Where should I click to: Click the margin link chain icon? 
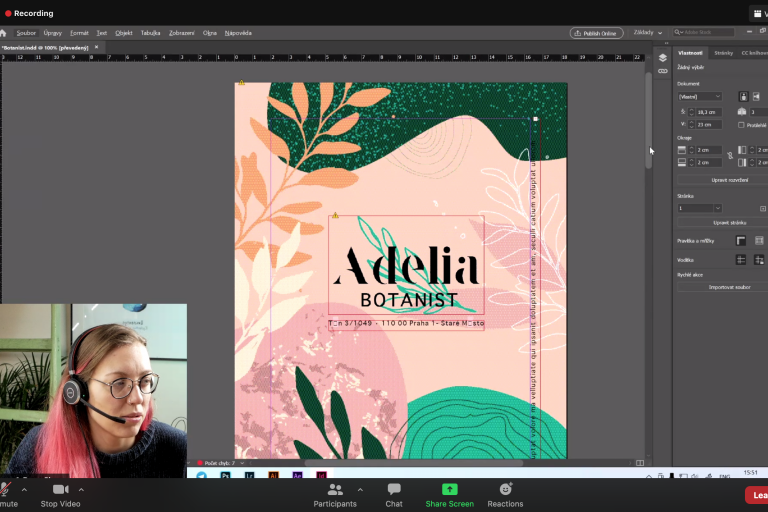click(729, 156)
